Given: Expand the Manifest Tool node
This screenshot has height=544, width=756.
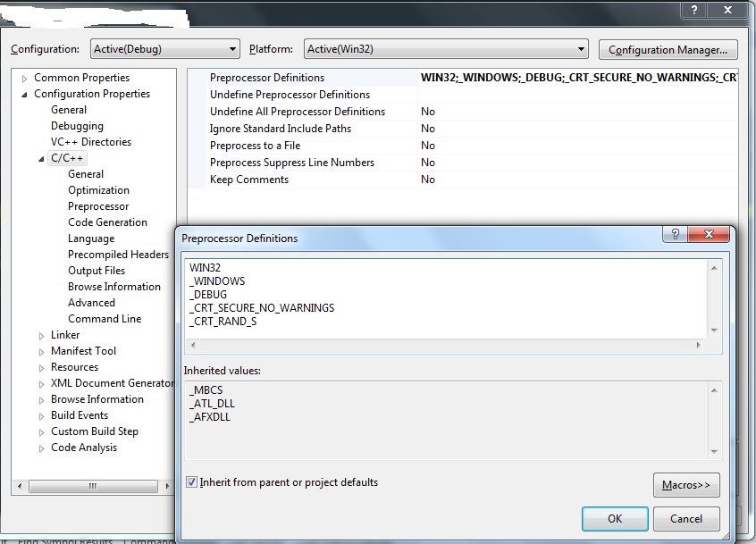Looking at the screenshot, I should 41,352.
